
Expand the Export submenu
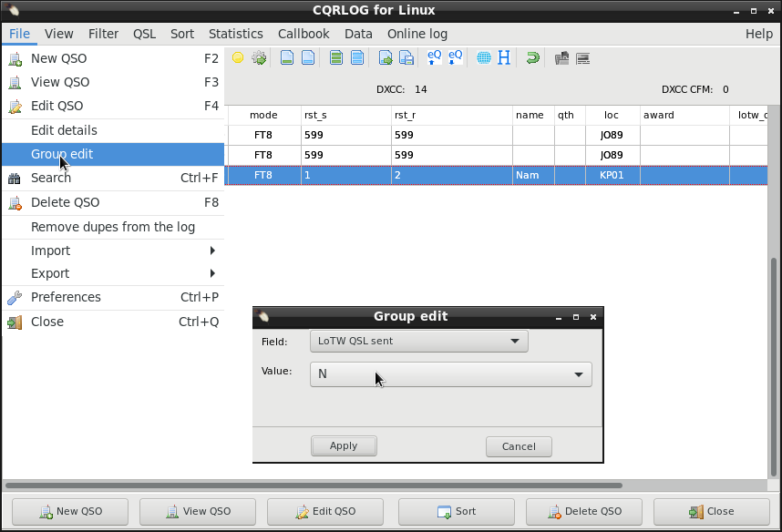113,273
